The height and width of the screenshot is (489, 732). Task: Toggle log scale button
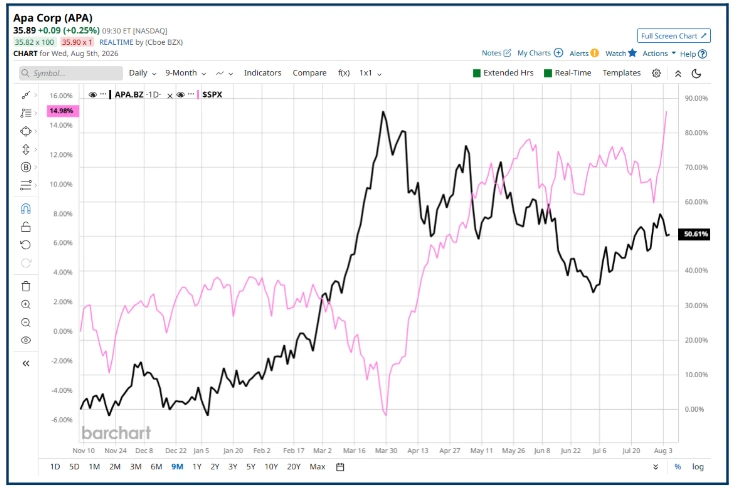tap(698, 467)
